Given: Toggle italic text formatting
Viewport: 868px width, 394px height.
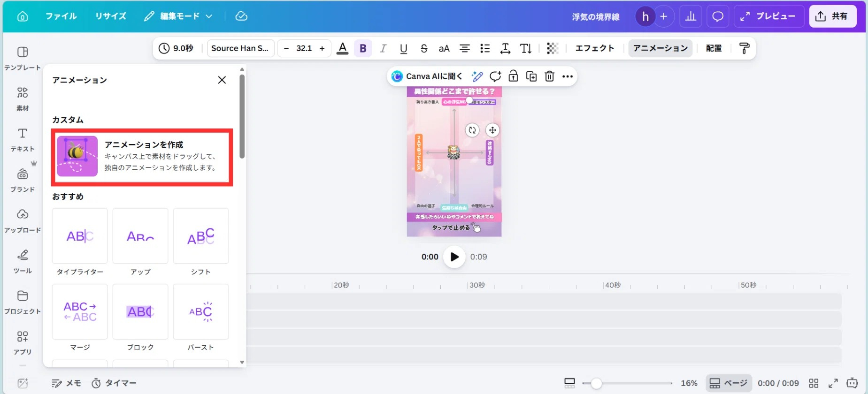Looking at the screenshot, I should tap(383, 48).
